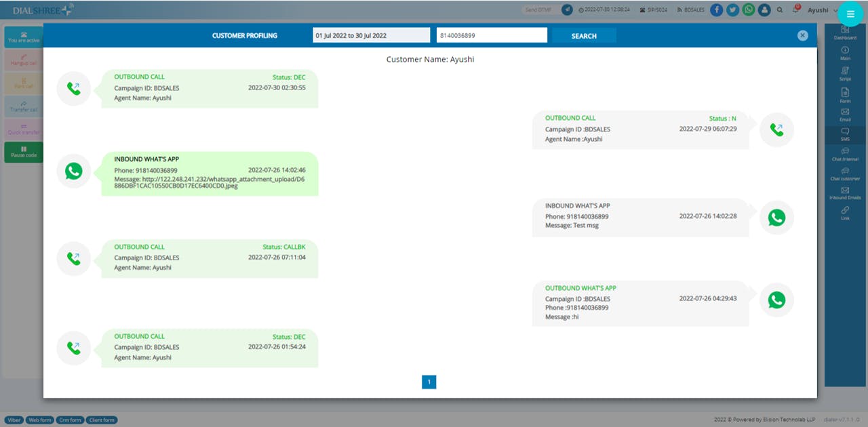This screenshot has width=868, height=427.
Task: Open Link in right sidebar
Action: click(x=845, y=213)
